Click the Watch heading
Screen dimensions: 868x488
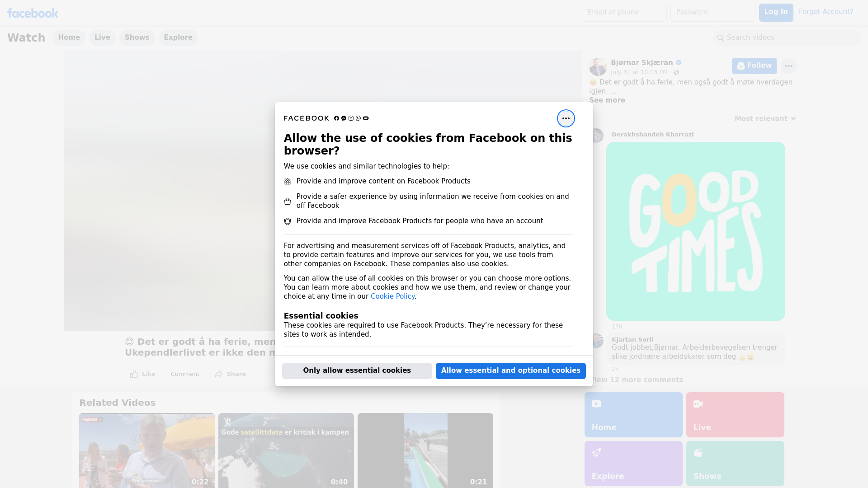coord(26,38)
